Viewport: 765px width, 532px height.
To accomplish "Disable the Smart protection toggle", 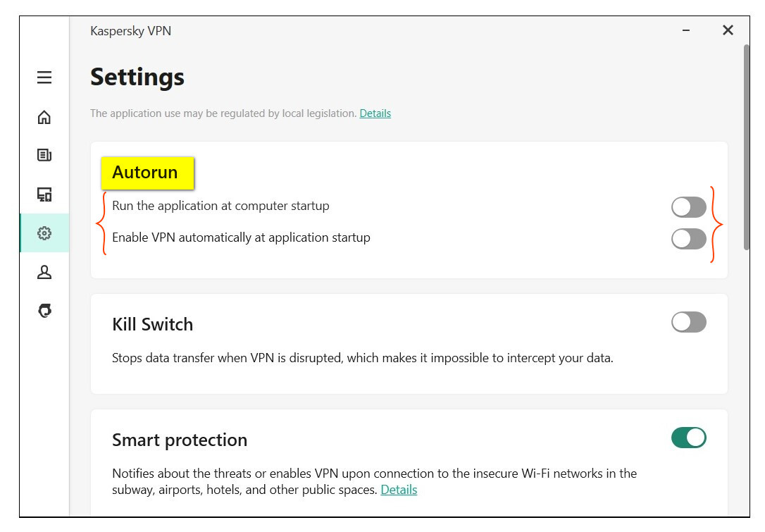I will pos(688,438).
